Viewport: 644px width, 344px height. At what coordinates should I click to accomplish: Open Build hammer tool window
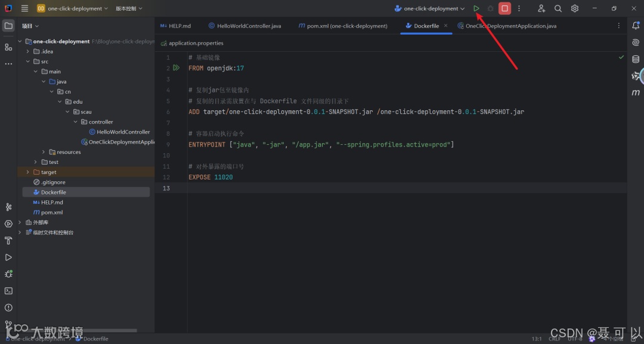coord(8,240)
